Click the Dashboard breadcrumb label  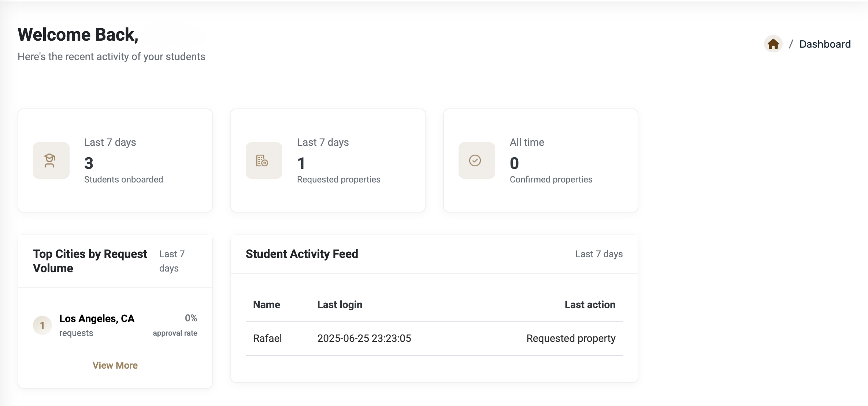825,44
